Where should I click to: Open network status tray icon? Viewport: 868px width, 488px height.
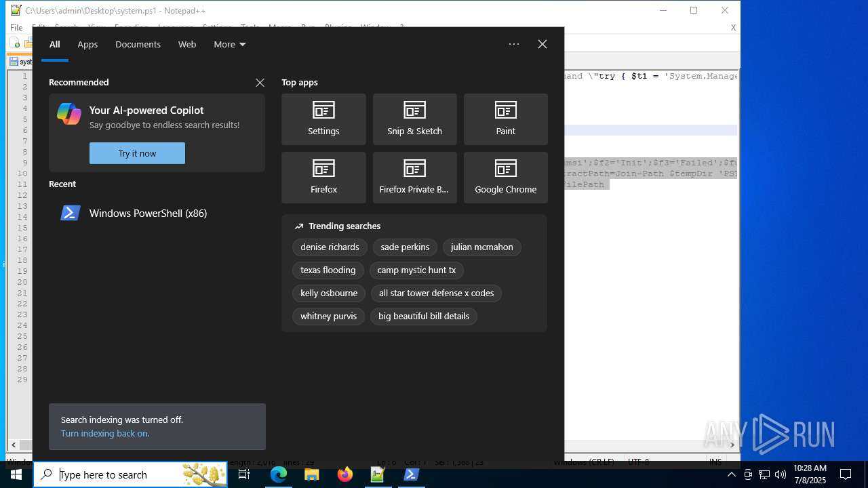(x=764, y=474)
